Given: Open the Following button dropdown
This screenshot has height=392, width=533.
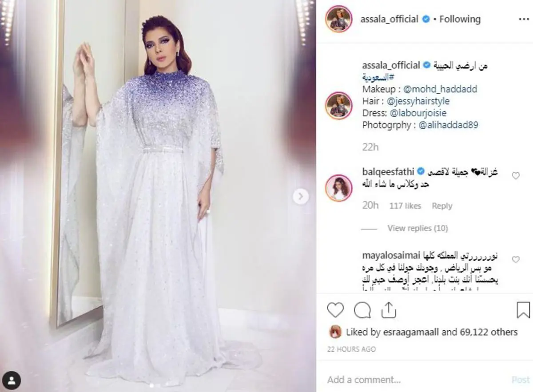Looking at the screenshot, I should 460,19.
